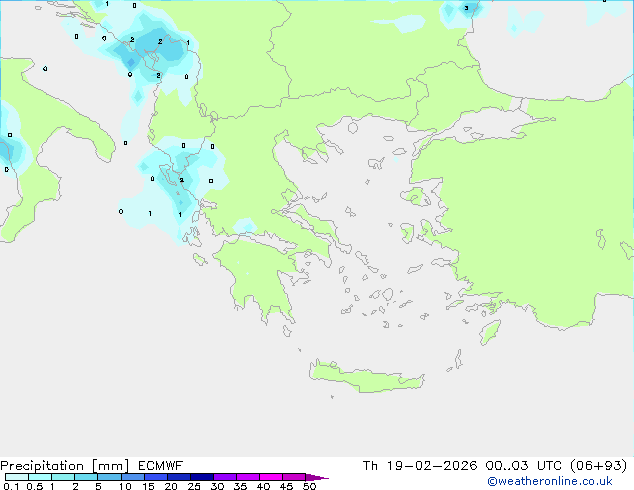The height and width of the screenshot is (490, 634).
Task: Click the '50' legend scale label
Action: coord(309,486)
